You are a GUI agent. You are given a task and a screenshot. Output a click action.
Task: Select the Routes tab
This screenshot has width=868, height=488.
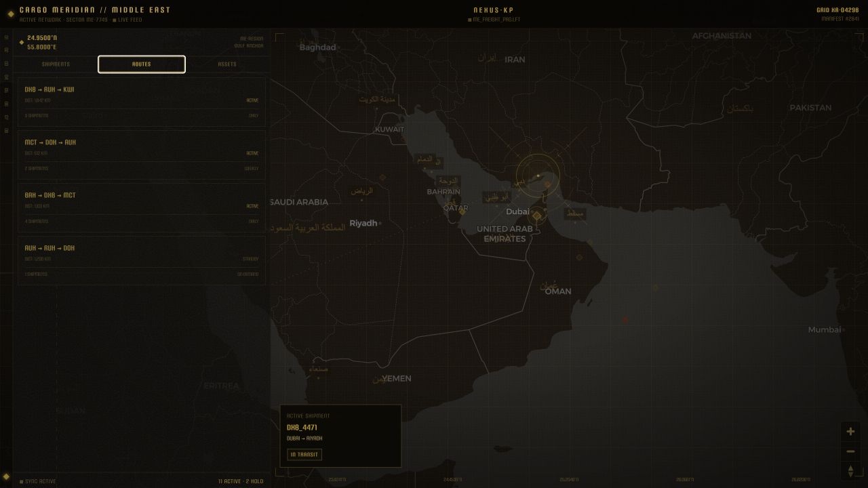tap(142, 64)
